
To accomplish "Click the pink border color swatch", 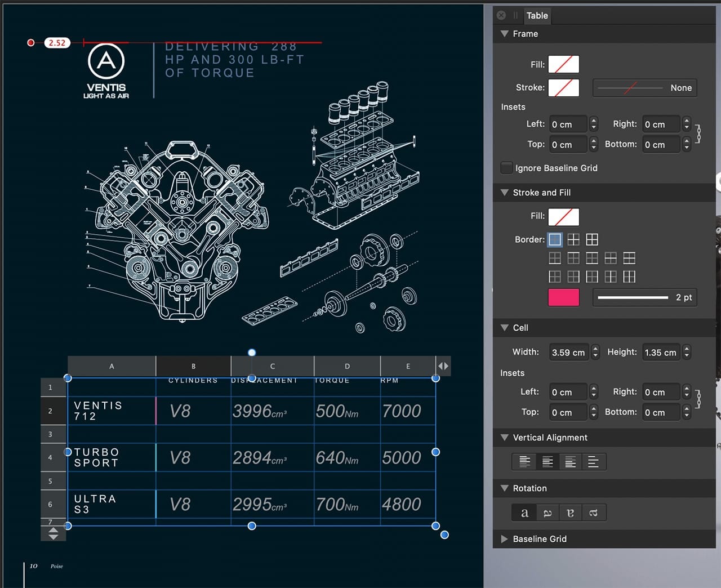I will point(563,297).
